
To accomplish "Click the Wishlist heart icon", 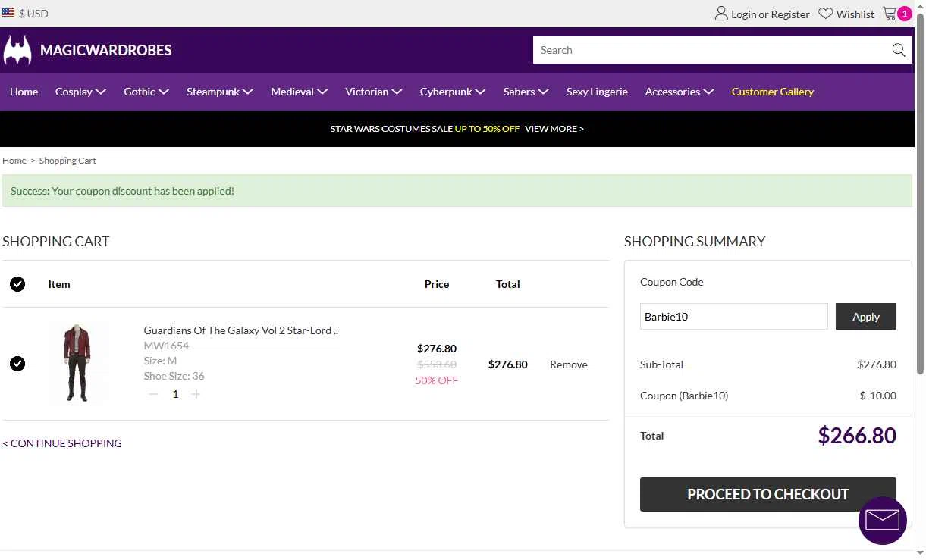I will 826,14.
